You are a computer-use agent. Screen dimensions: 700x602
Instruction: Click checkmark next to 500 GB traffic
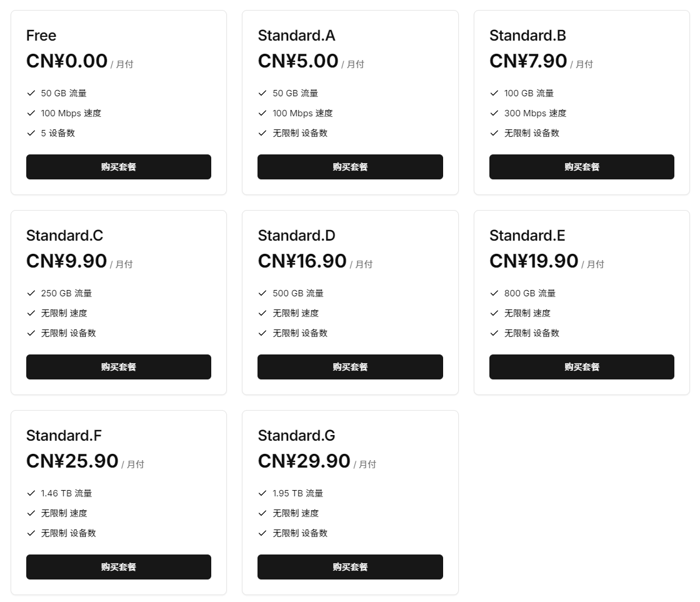coord(262,293)
